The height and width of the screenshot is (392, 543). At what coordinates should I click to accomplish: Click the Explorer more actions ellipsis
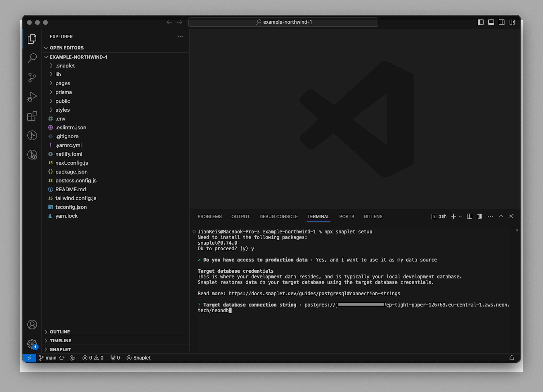180,37
